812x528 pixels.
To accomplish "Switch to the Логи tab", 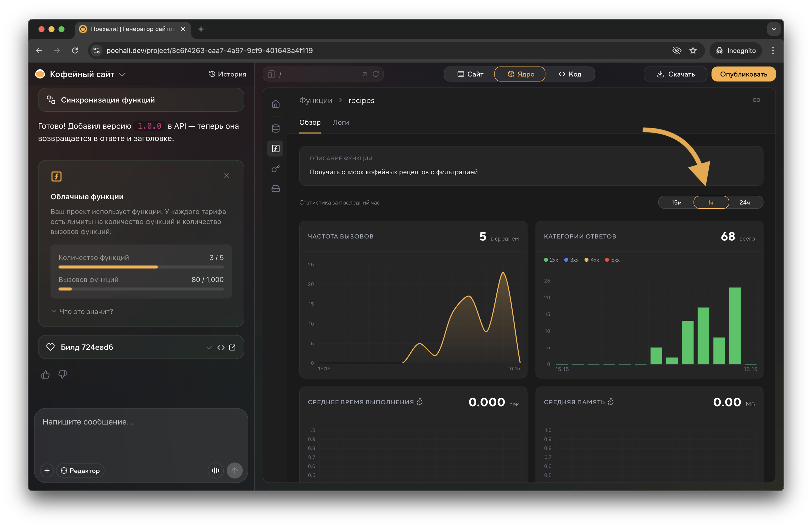I will click(x=340, y=122).
